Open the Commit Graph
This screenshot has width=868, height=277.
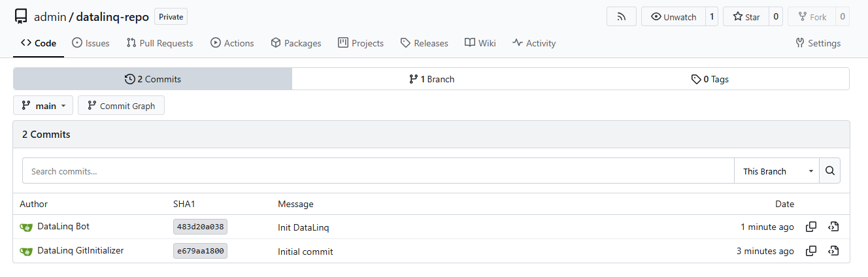pos(121,106)
